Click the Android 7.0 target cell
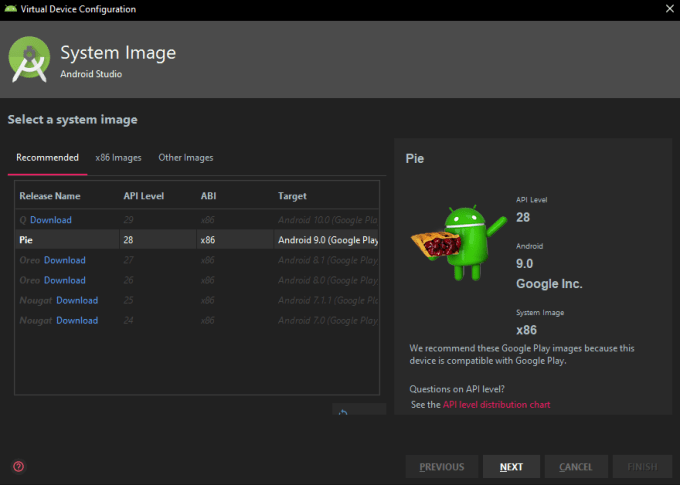Screen dimensions: 680x485 click(327, 321)
